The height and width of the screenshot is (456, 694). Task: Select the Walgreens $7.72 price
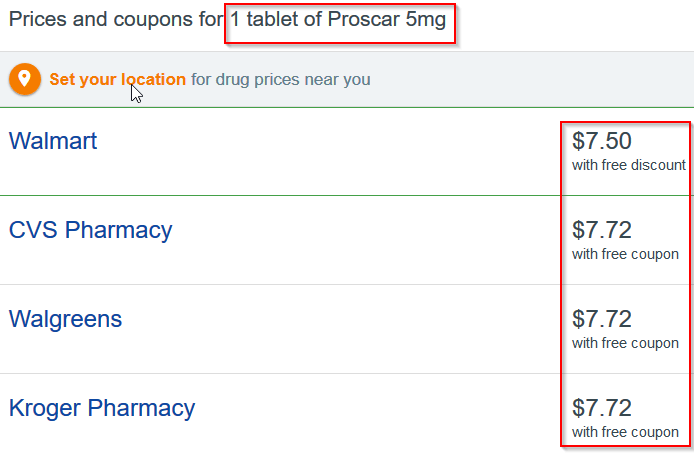click(601, 319)
